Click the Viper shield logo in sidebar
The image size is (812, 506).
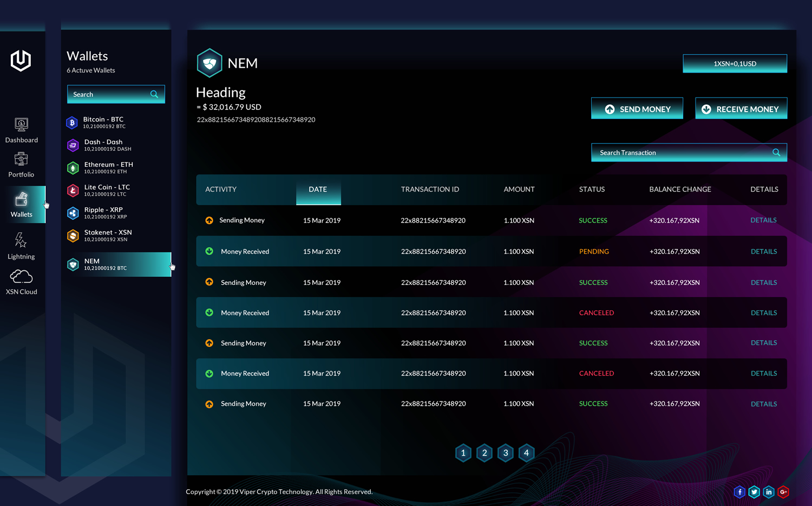click(x=21, y=60)
